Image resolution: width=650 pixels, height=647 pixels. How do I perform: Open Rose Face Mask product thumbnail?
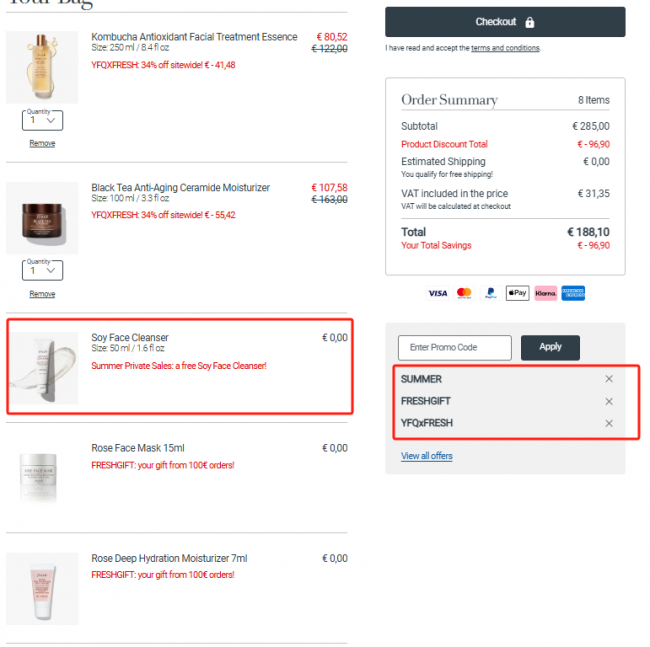click(x=42, y=478)
